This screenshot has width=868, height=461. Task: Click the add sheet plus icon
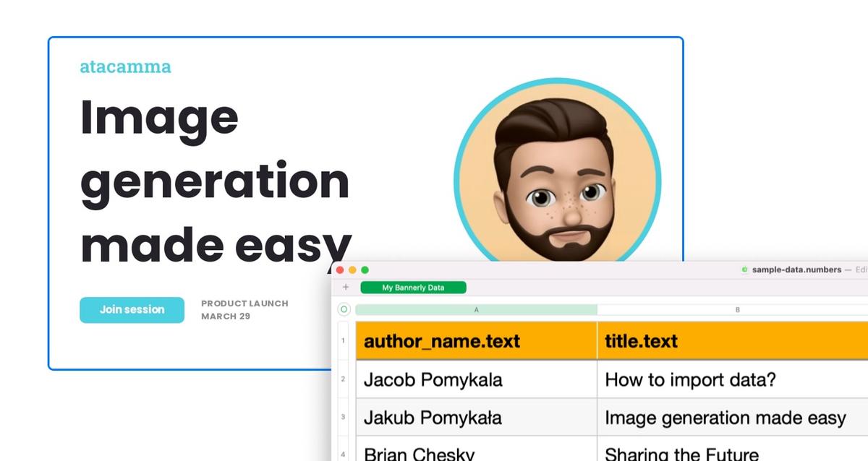click(x=346, y=287)
